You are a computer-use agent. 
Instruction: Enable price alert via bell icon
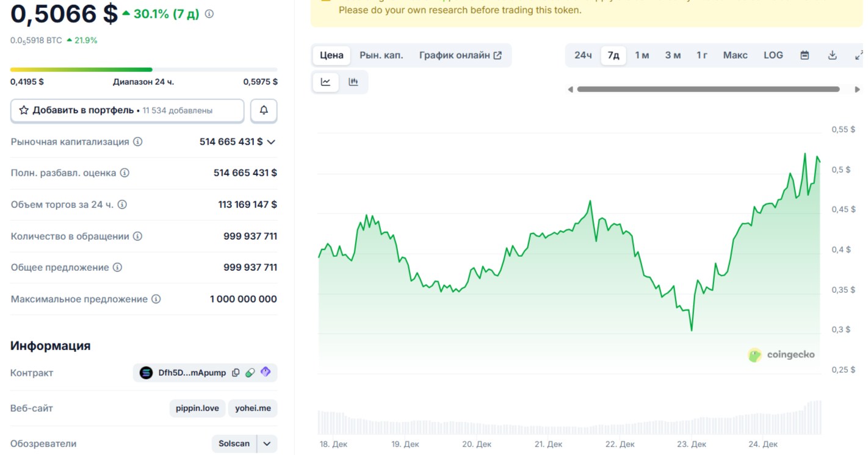(264, 111)
